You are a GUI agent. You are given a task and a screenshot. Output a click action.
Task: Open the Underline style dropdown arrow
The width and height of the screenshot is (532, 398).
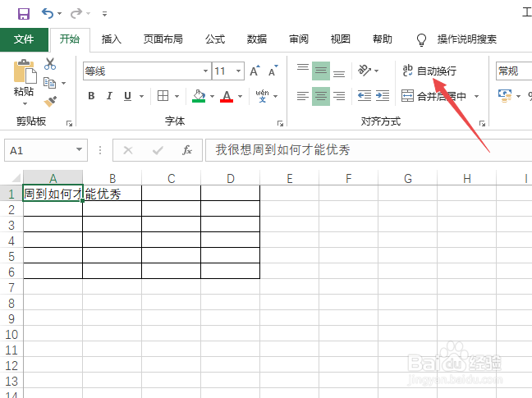tap(141, 96)
